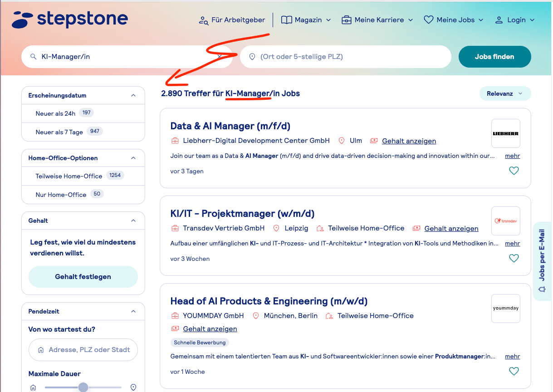The width and height of the screenshot is (553, 392).
Task: Collapse the Erscheinungsdatum filter section
Action: tap(133, 95)
